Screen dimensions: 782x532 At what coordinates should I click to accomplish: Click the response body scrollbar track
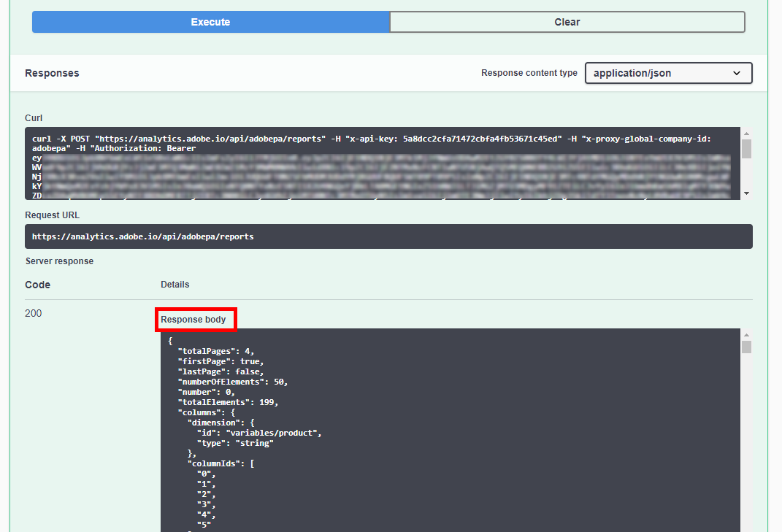pos(745,438)
